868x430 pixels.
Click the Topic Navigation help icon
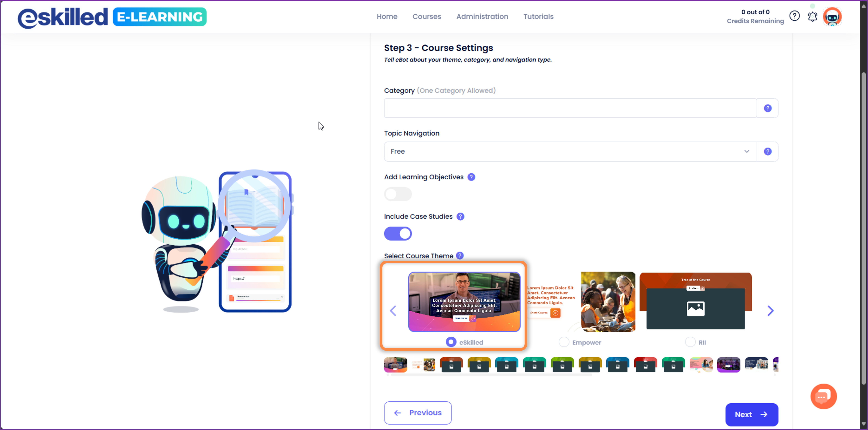pyautogui.click(x=768, y=151)
